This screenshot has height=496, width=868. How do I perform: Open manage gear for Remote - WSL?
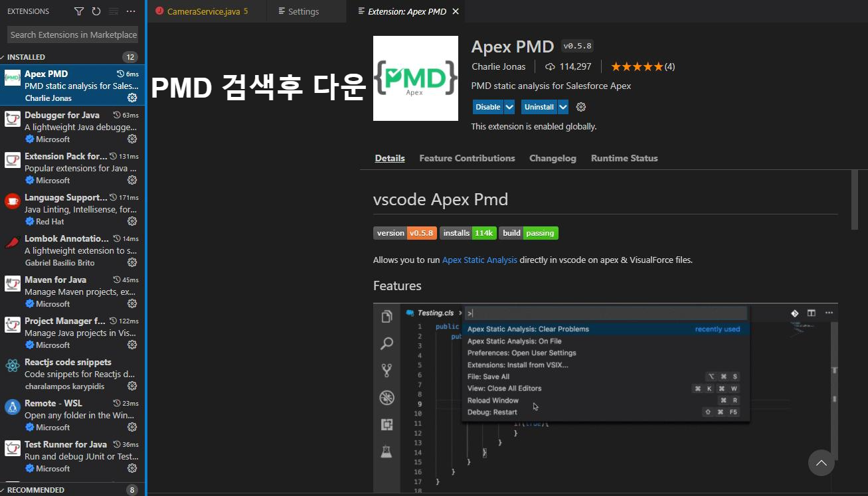click(x=132, y=427)
